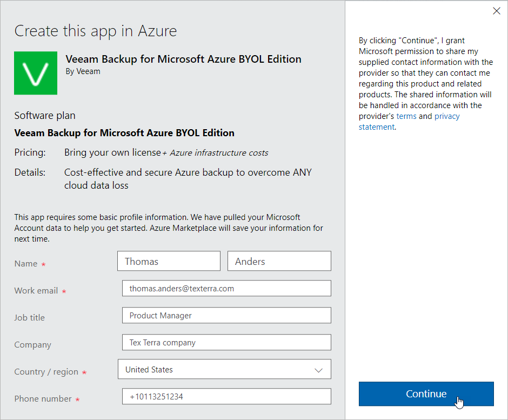The image size is (508, 420).
Task: Focus the Work email input field
Action: (226, 289)
